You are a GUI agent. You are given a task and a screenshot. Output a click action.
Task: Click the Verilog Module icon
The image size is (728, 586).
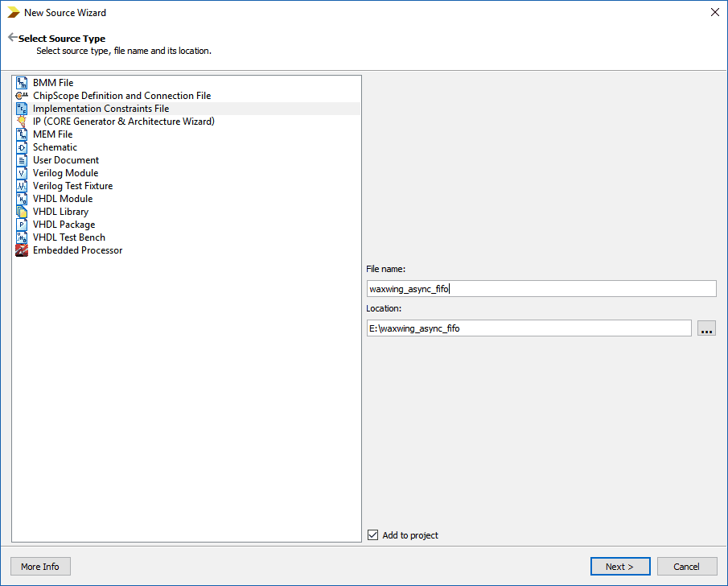click(22, 173)
